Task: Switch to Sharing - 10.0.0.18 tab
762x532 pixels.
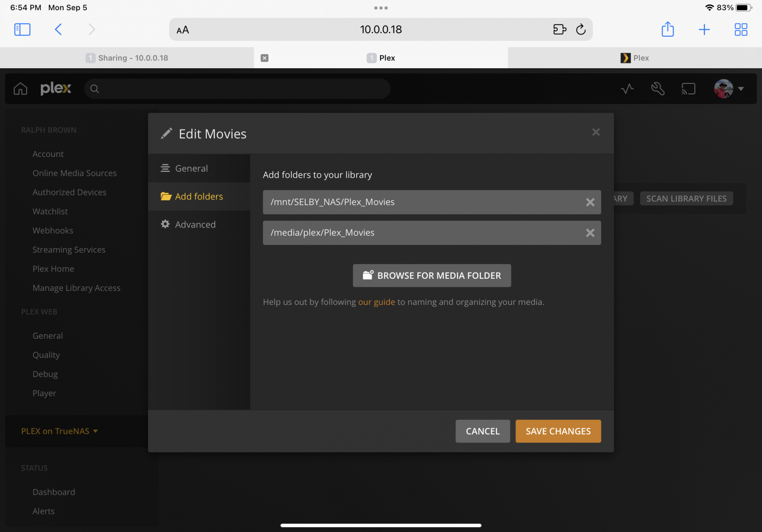Action: (x=127, y=58)
